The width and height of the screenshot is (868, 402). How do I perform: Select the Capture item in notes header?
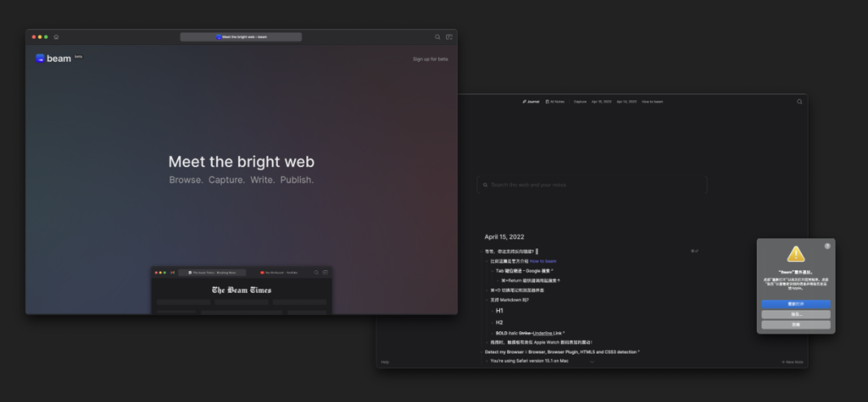(x=580, y=102)
